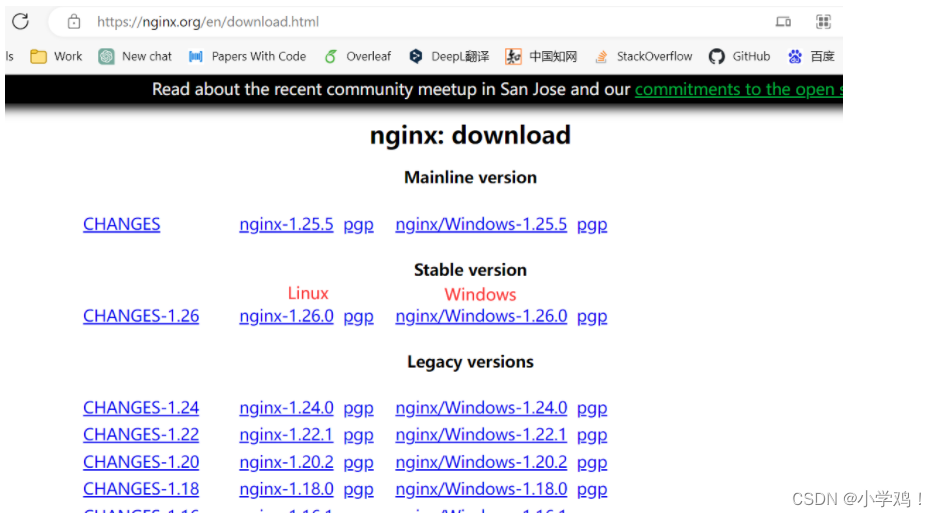
Task: Open pgp signature for nginx-1.25.5
Action: (358, 226)
